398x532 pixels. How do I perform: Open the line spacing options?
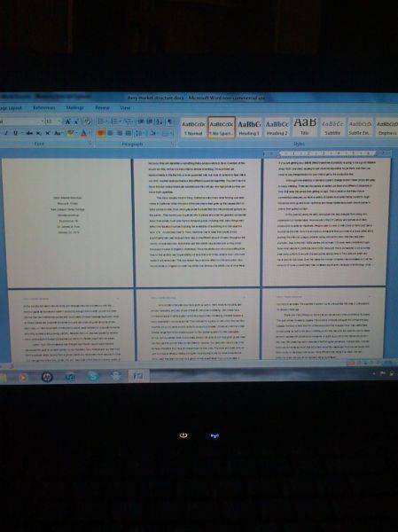pyautogui.click(x=139, y=133)
